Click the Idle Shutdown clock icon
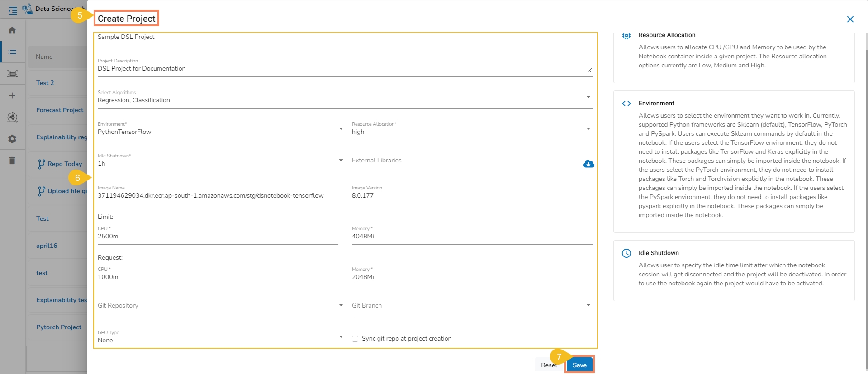868x374 pixels. click(x=626, y=253)
